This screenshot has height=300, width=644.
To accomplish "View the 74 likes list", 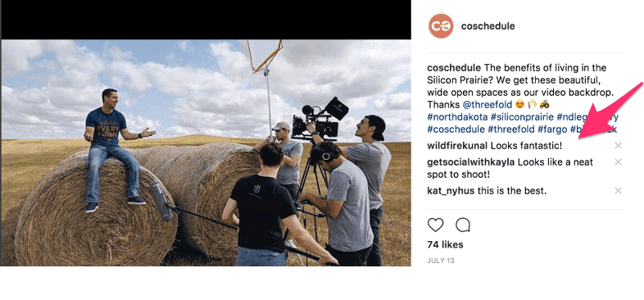I will [x=445, y=244].
